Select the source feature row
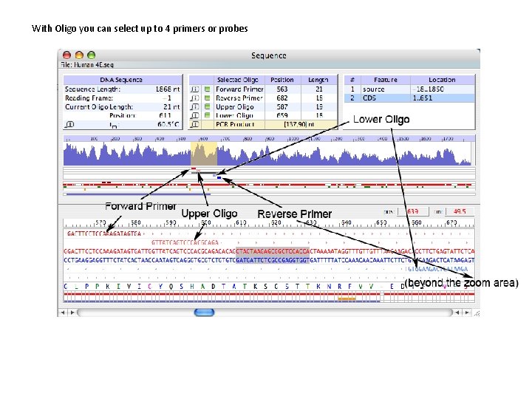532x399 pixels. coord(409,89)
